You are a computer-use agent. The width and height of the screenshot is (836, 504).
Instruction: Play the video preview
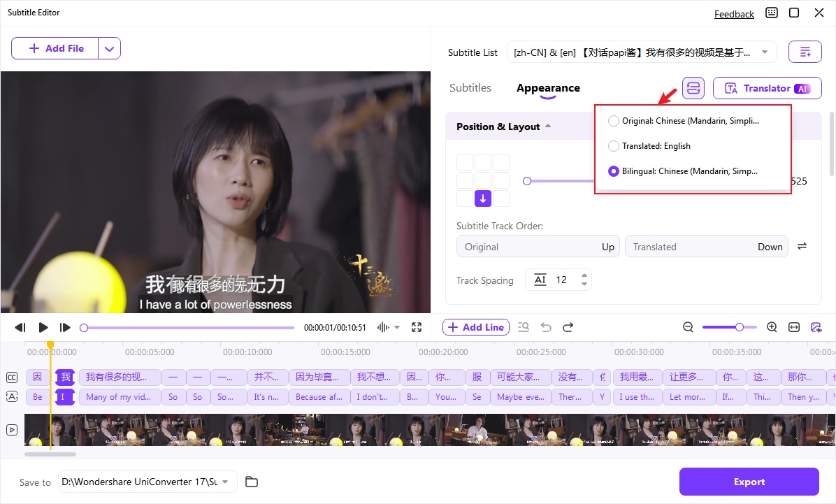pos(43,327)
